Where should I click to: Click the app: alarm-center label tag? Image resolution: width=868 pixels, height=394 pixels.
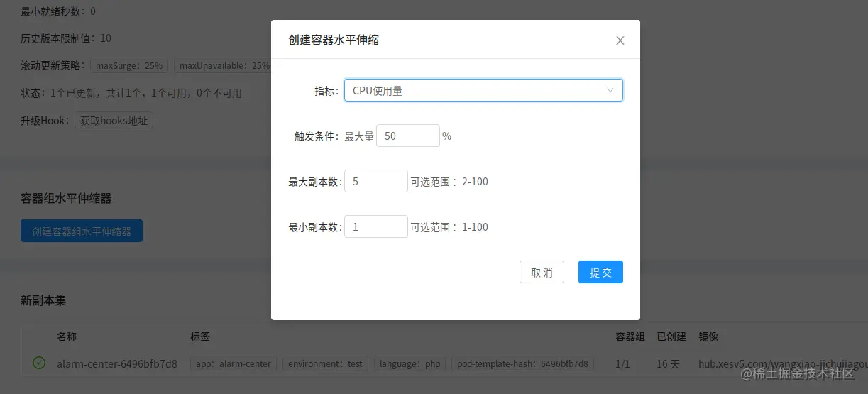[x=234, y=363]
